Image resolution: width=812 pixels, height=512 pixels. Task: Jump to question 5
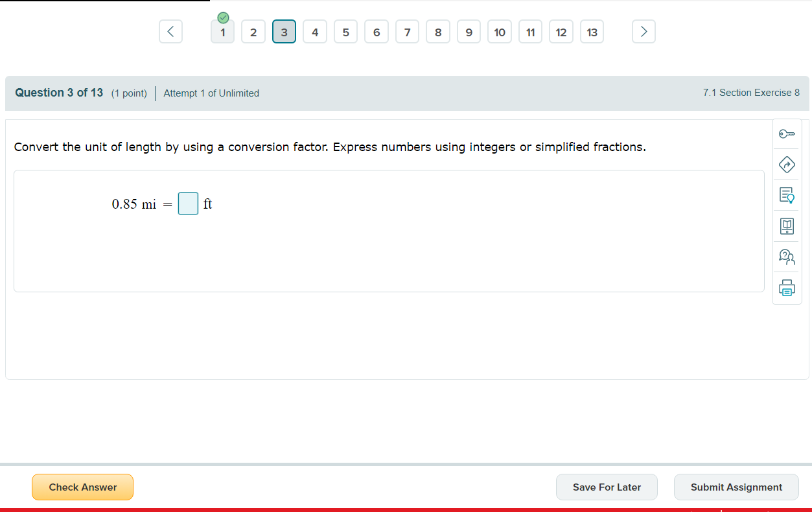[x=346, y=32]
